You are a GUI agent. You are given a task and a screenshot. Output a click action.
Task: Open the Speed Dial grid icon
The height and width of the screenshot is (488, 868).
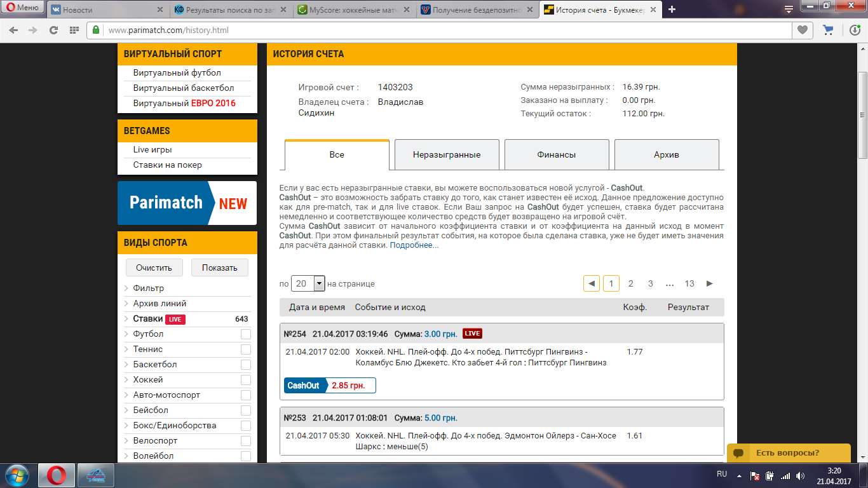pos(74,30)
